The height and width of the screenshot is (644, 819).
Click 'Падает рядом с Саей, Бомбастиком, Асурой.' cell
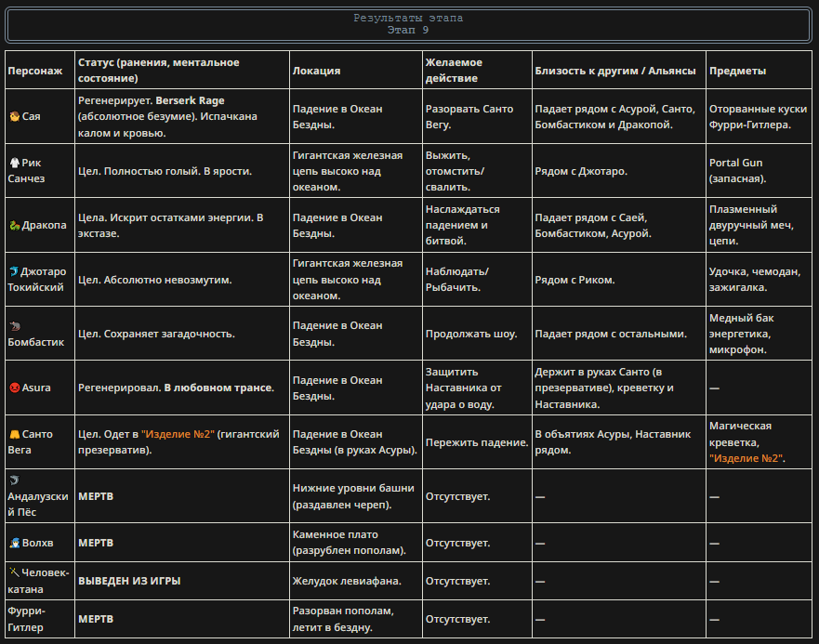point(619,226)
